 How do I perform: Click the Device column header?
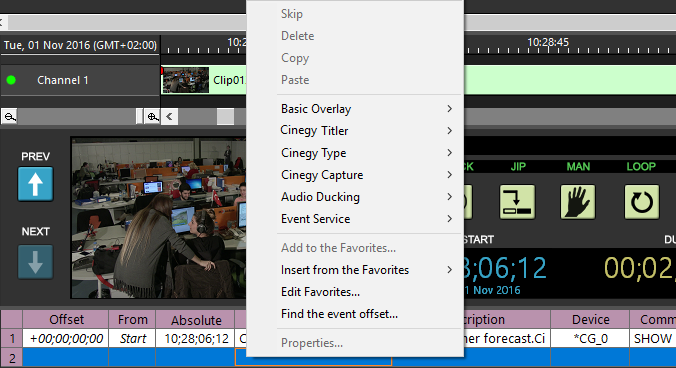click(590, 320)
